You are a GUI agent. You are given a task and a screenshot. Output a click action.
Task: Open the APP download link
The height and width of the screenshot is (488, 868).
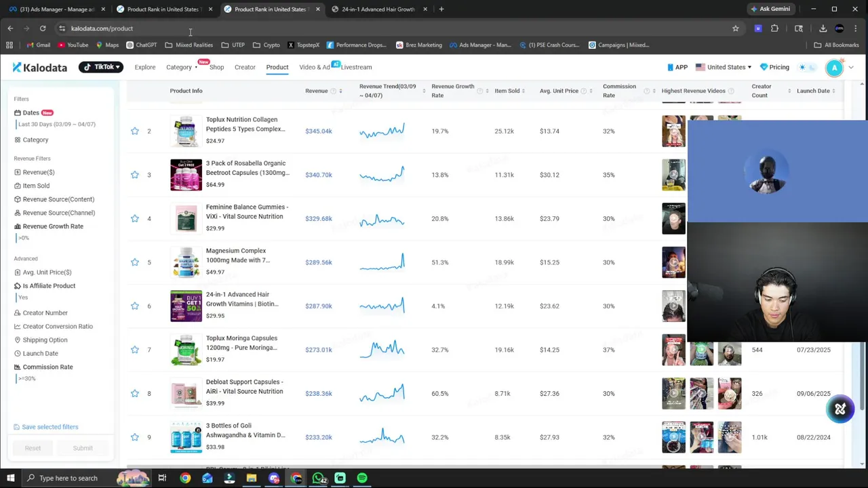(677, 67)
